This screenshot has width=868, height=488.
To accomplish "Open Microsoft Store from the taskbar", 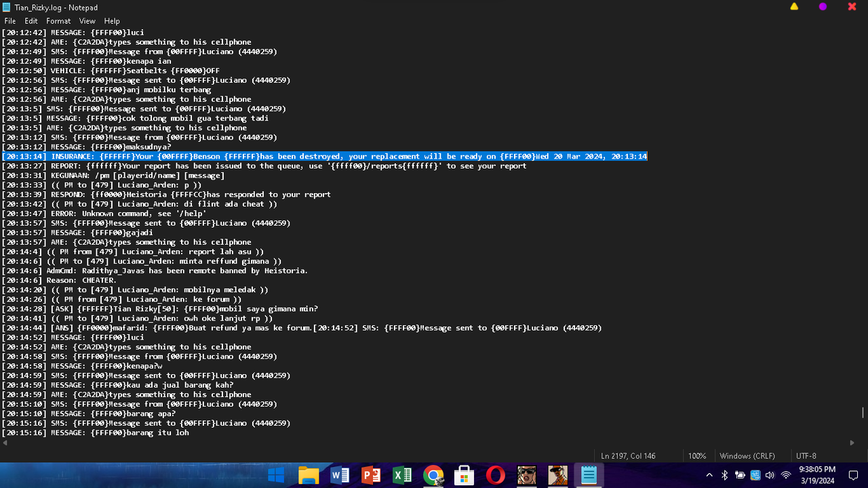I will pyautogui.click(x=465, y=475).
